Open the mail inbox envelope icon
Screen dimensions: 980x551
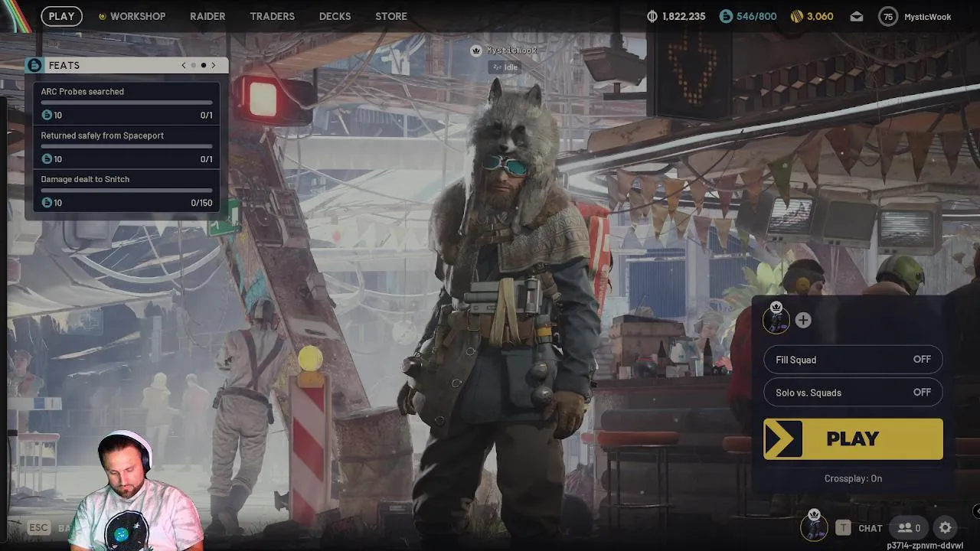click(x=856, y=16)
